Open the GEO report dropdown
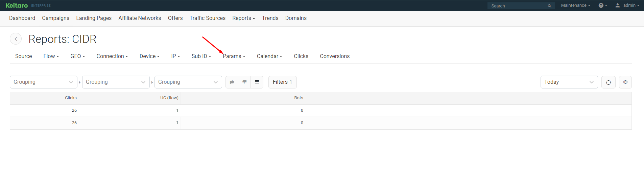 78,56
